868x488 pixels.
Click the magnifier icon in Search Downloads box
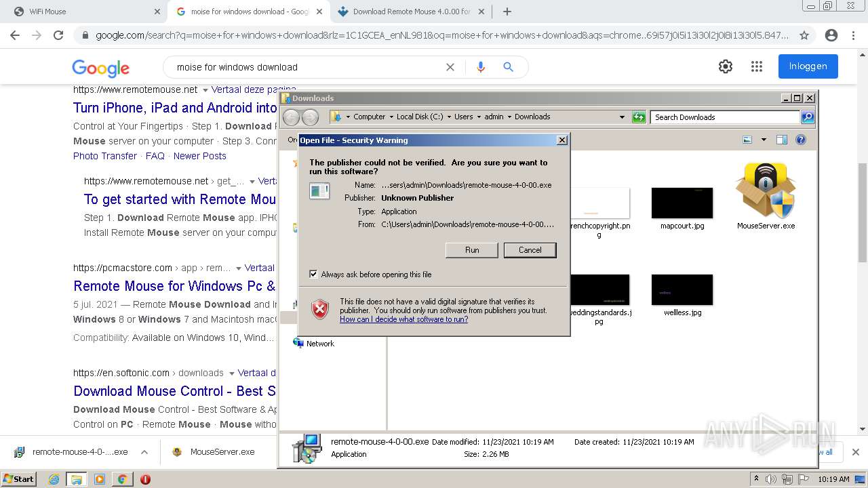click(x=808, y=117)
